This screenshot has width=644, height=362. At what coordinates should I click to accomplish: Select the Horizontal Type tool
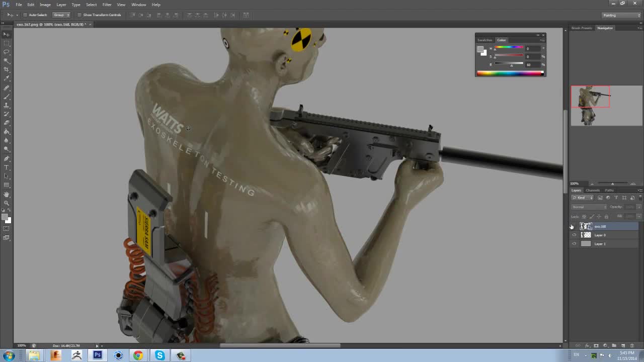7,167
